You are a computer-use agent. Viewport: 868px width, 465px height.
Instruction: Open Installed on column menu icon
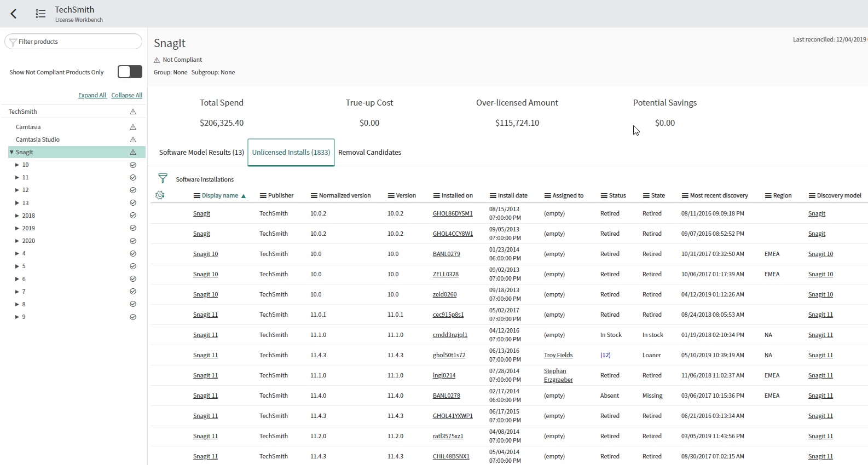pos(437,195)
